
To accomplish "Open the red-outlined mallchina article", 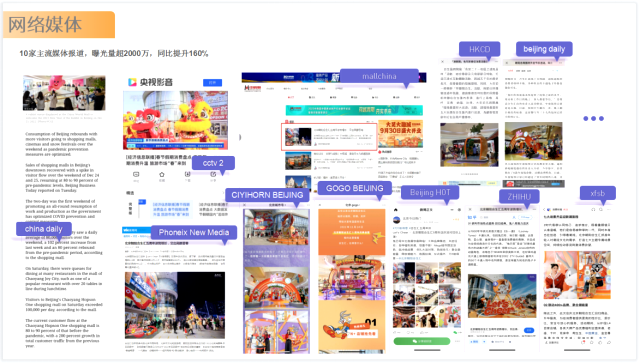I will coord(329,137).
